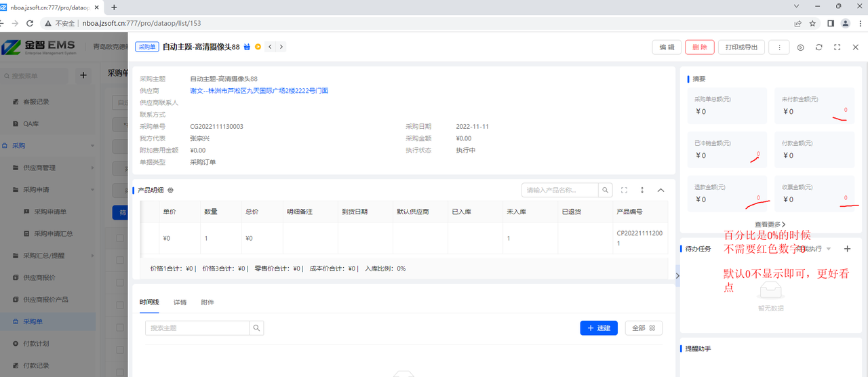The height and width of the screenshot is (377, 868).
Task: Bookmark this page with browser star
Action: (812, 23)
